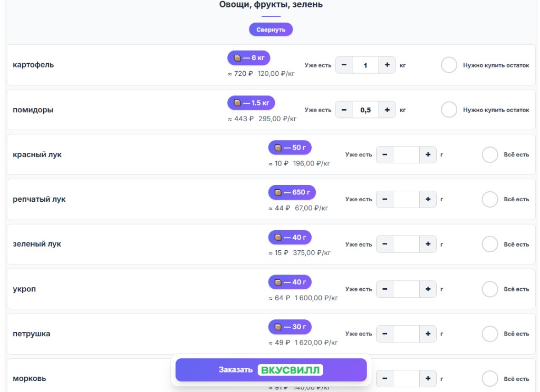Decrease картофель quantity with the minus button
This screenshot has height=392, width=540.
click(x=344, y=65)
